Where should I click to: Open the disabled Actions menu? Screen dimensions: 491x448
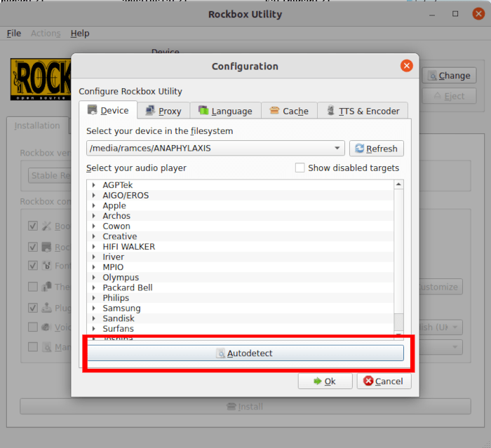pos(46,33)
